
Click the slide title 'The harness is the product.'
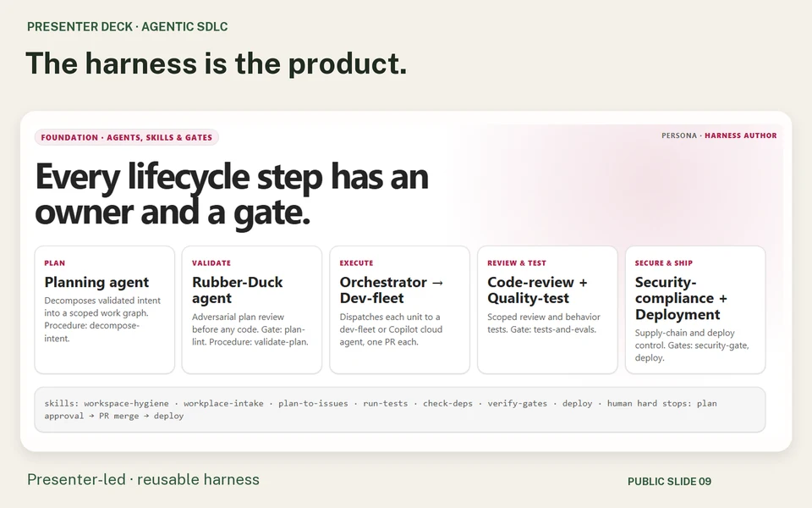pos(217,63)
